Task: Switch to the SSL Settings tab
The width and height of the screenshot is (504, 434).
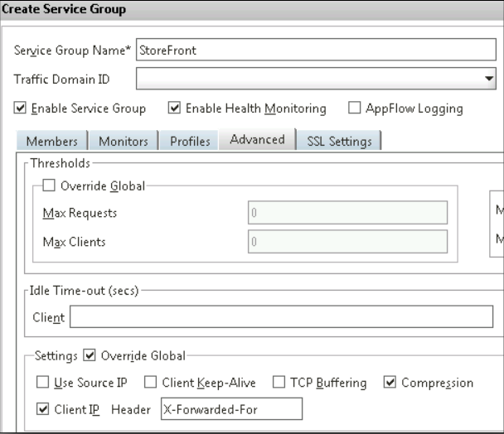Action: (x=339, y=142)
